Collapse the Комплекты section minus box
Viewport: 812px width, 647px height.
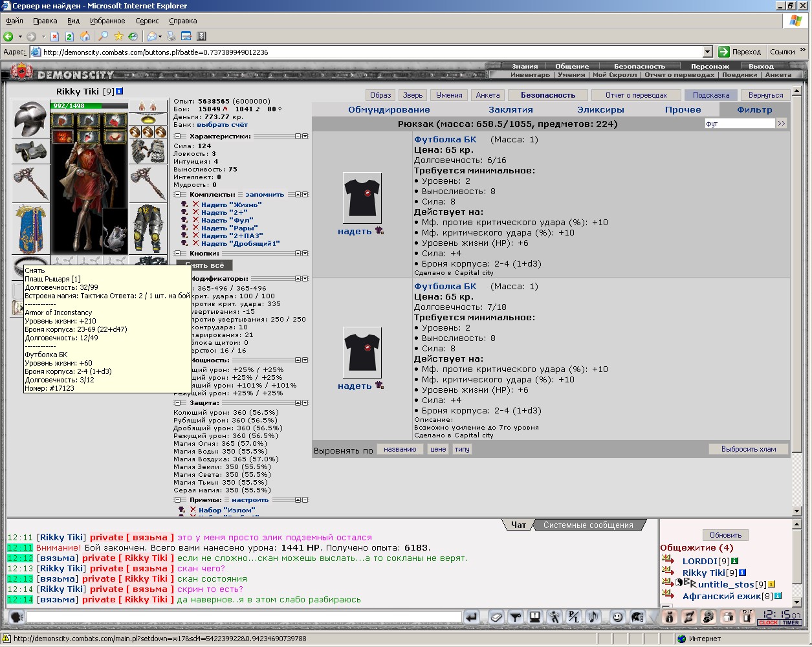point(178,194)
